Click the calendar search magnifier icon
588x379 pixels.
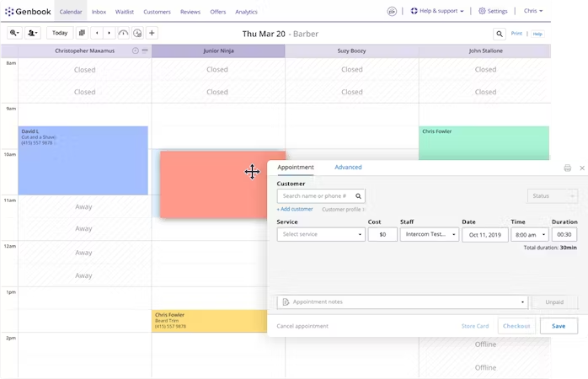pos(499,35)
